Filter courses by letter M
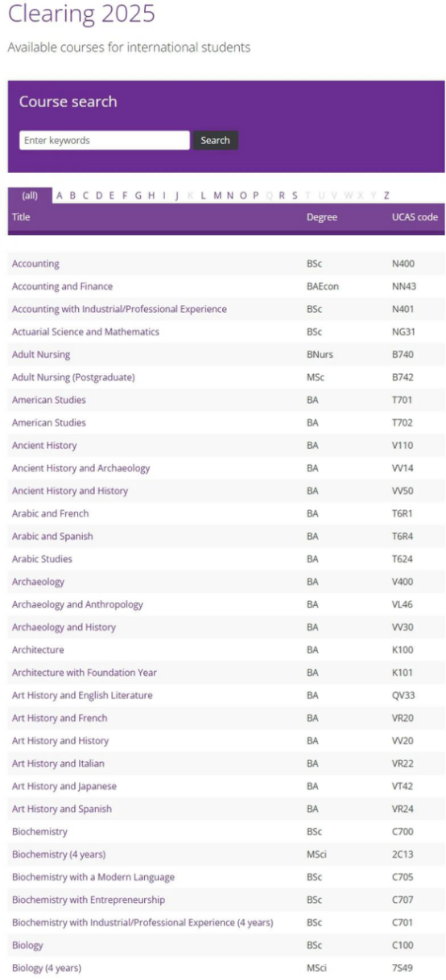This screenshot has width=446, height=980. (x=217, y=196)
